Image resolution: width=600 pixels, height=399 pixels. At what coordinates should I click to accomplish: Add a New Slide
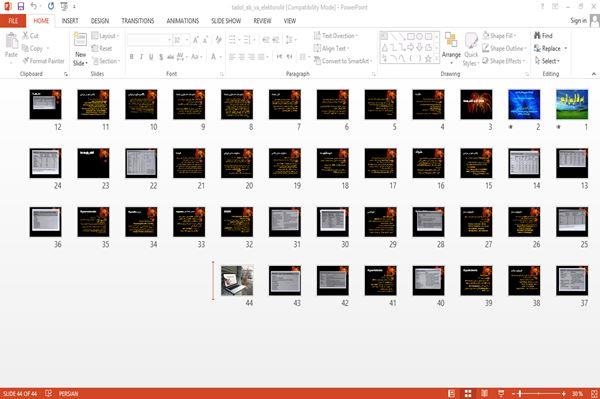pyautogui.click(x=80, y=49)
